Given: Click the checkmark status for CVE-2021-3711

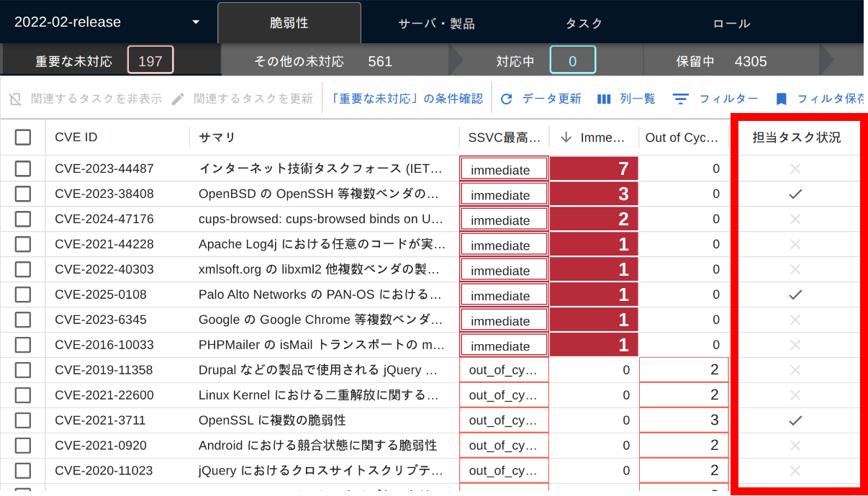Looking at the screenshot, I should point(795,420).
